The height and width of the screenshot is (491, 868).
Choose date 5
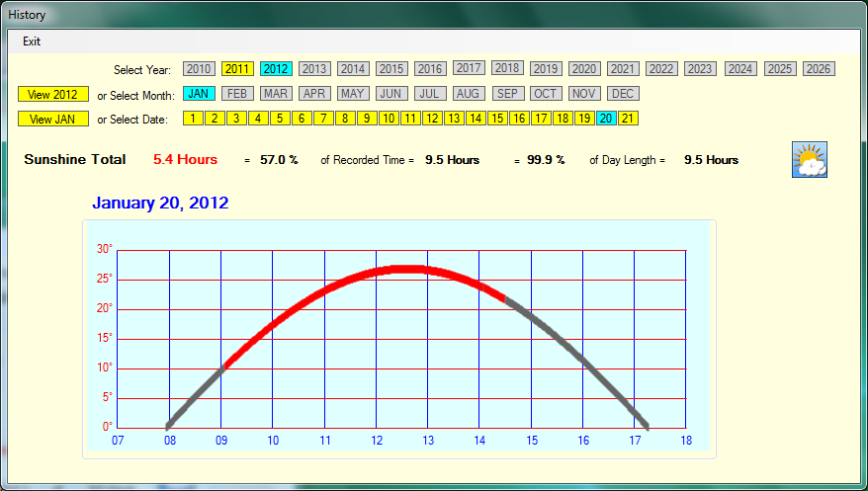click(x=280, y=119)
